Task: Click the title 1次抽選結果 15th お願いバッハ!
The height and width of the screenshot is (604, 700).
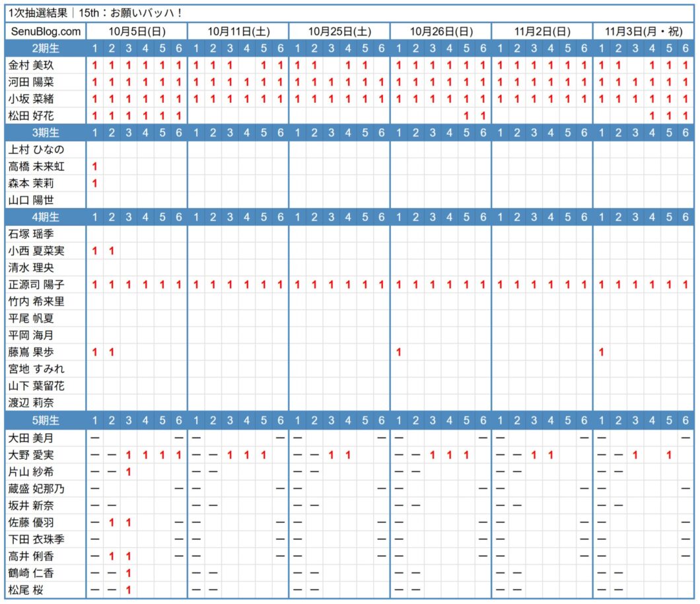Action: (94, 13)
